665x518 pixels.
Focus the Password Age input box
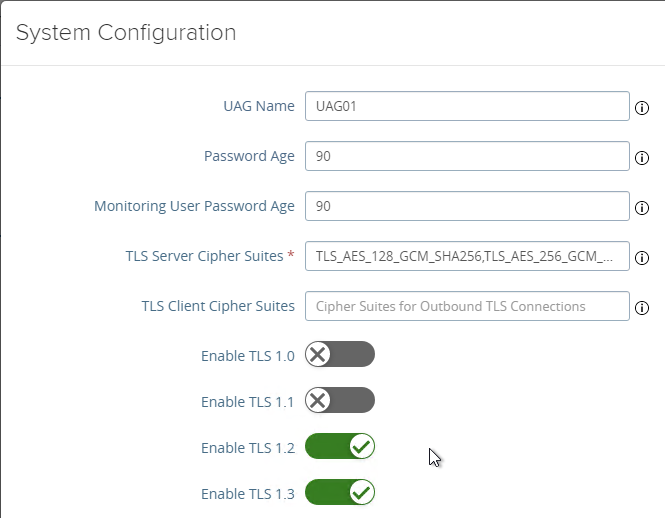click(x=466, y=156)
